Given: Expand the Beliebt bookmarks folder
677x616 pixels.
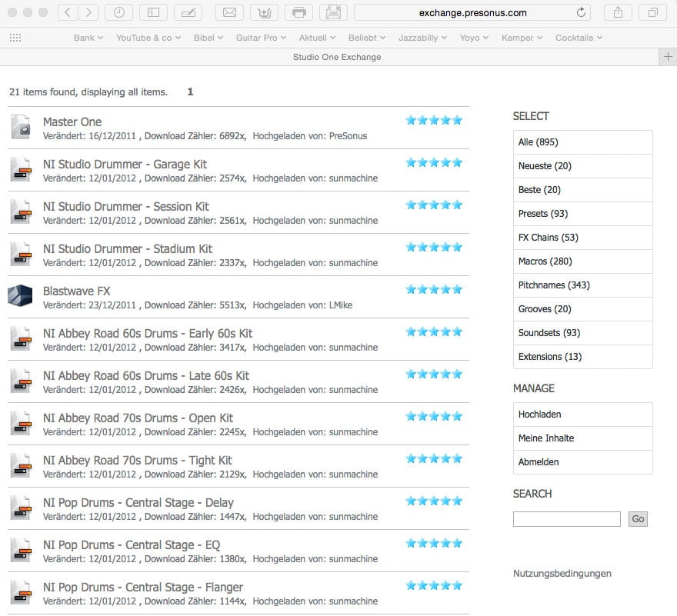Looking at the screenshot, I should point(366,38).
